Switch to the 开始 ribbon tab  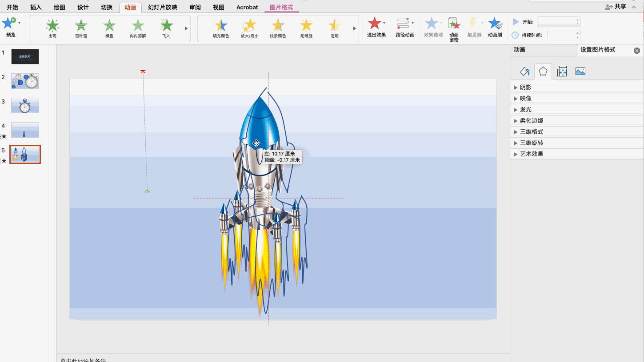[12, 7]
